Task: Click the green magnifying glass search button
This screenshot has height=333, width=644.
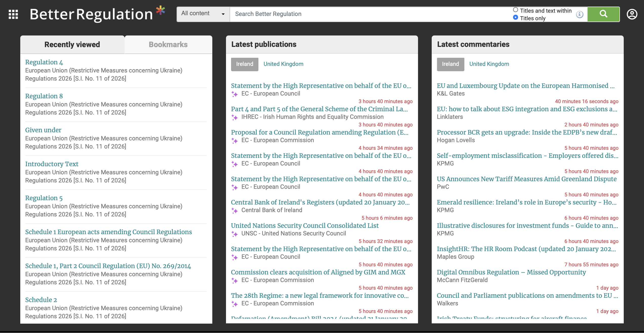Action: point(603,14)
